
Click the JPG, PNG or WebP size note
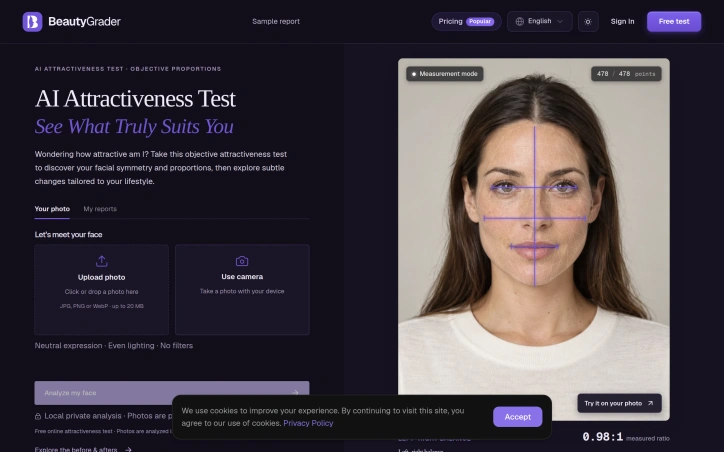point(102,306)
